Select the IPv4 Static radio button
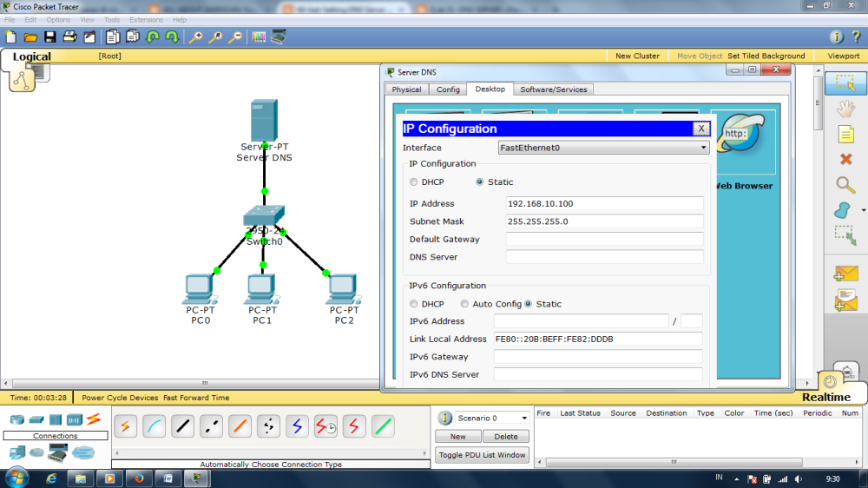This screenshot has height=488, width=868. tap(479, 181)
